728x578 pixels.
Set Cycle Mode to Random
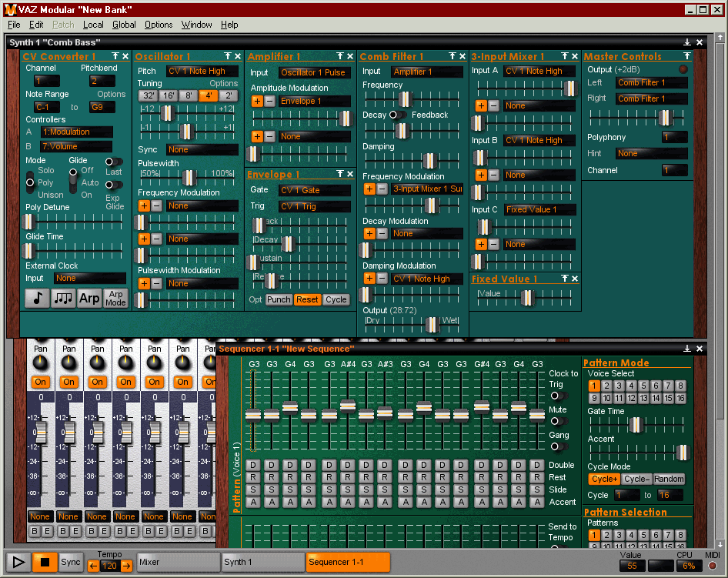669,479
